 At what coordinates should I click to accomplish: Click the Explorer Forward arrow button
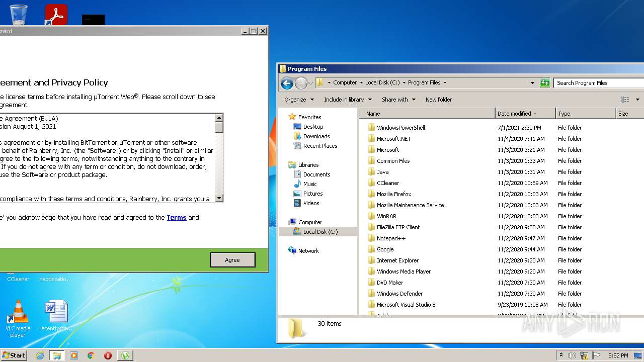301,83
